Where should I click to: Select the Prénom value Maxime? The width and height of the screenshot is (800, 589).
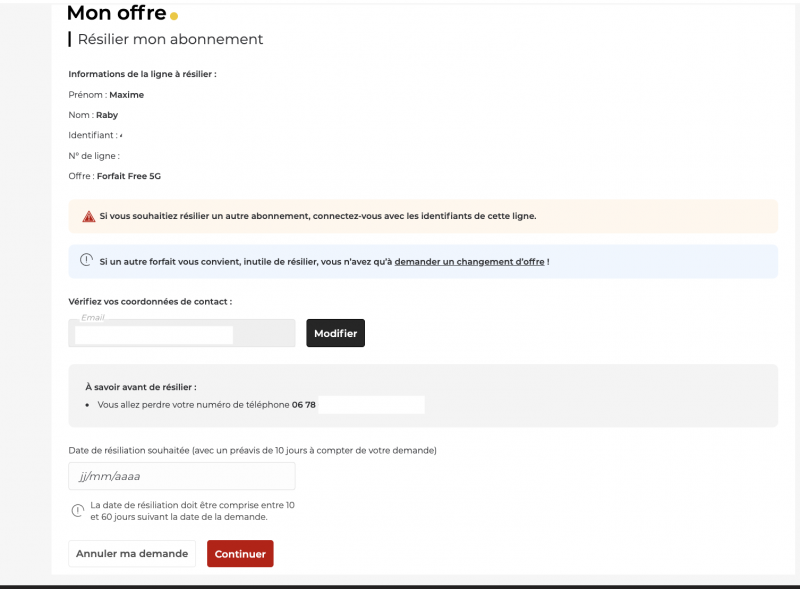[126, 95]
